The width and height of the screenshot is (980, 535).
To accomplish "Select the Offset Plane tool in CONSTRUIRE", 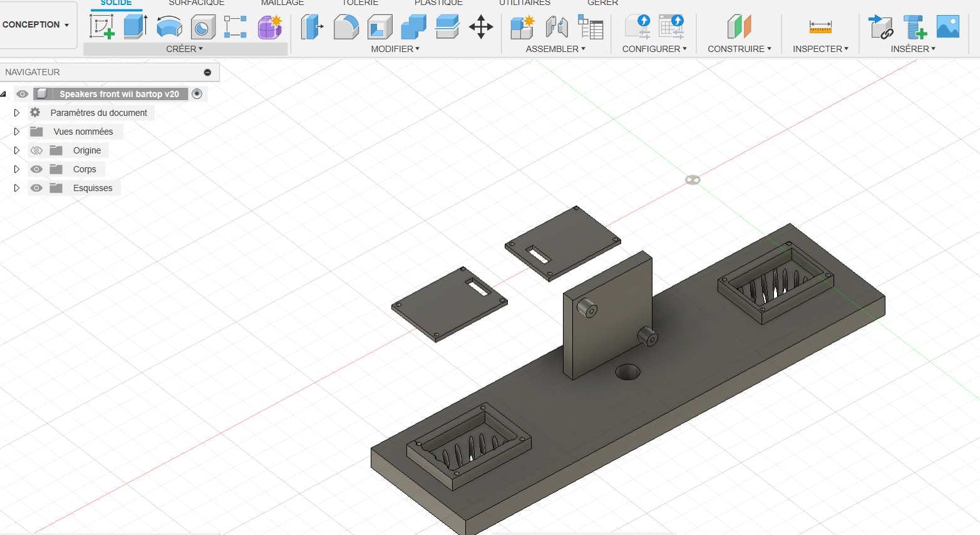I will click(739, 27).
